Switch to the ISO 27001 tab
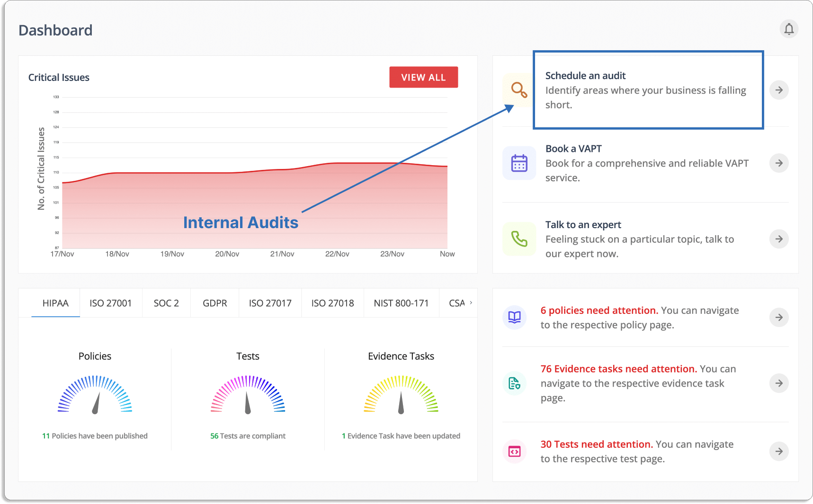 tap(111, 303)
